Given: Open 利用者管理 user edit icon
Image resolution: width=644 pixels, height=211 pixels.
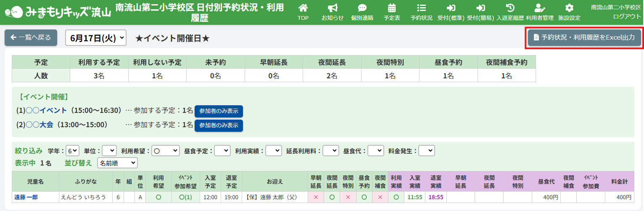Looking at the screenshot, I should pos(539,12).
